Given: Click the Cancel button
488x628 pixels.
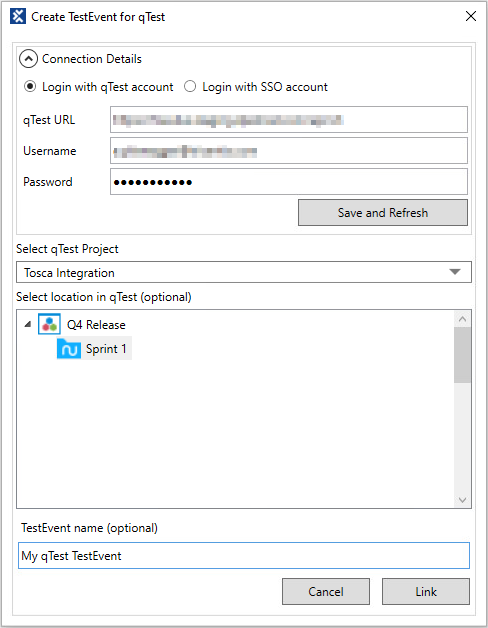Looking at the screenshot, I should (x=326, y=592).
